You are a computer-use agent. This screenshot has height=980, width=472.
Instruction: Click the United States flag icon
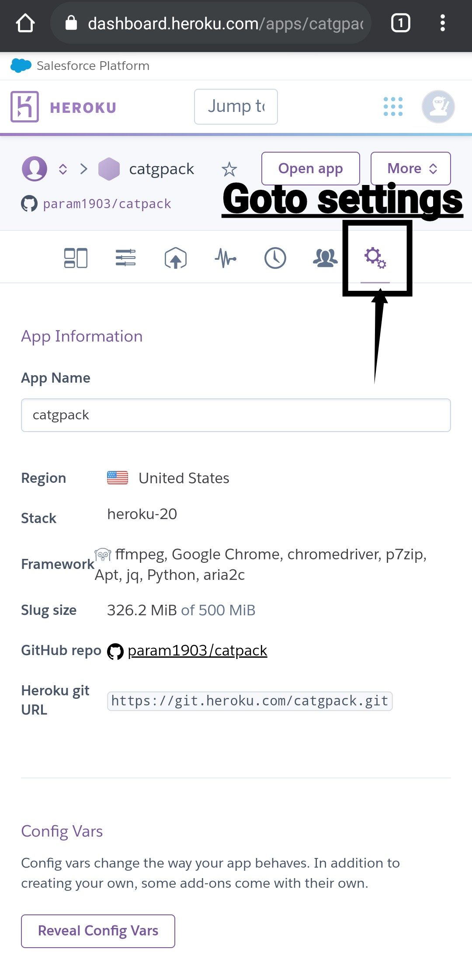[x=118, y=478]
